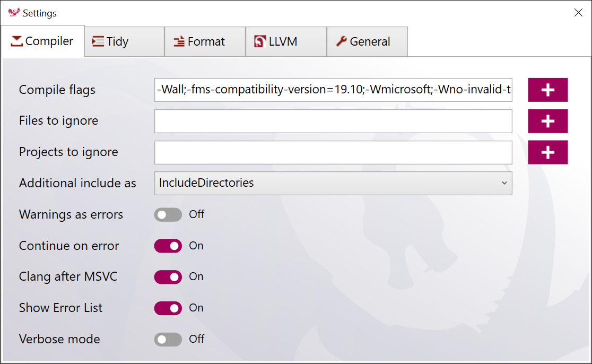Enable the Warnings as errors toggle
This screenshot has height=364, width=592.
click(x=168, y=214)
